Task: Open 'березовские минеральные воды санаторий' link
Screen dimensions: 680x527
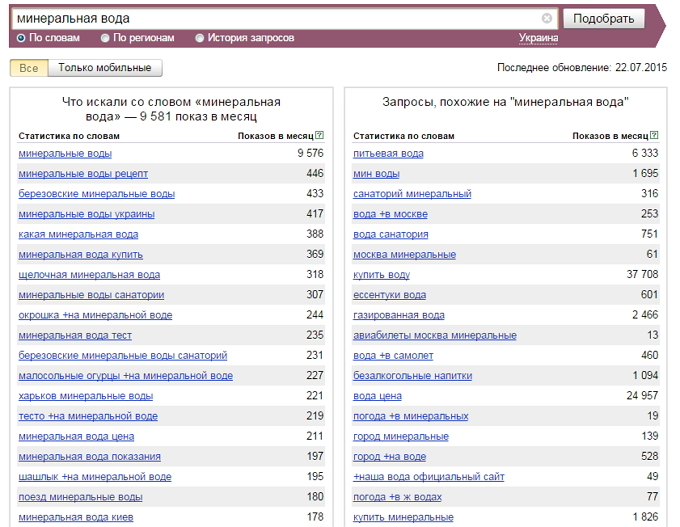Action: [x=123, y=356]
